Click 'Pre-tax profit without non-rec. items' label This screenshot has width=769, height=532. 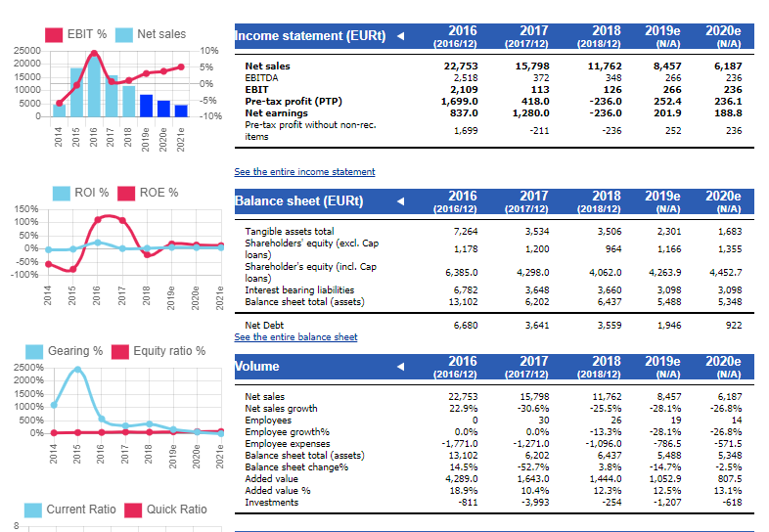tap(310, 131)
